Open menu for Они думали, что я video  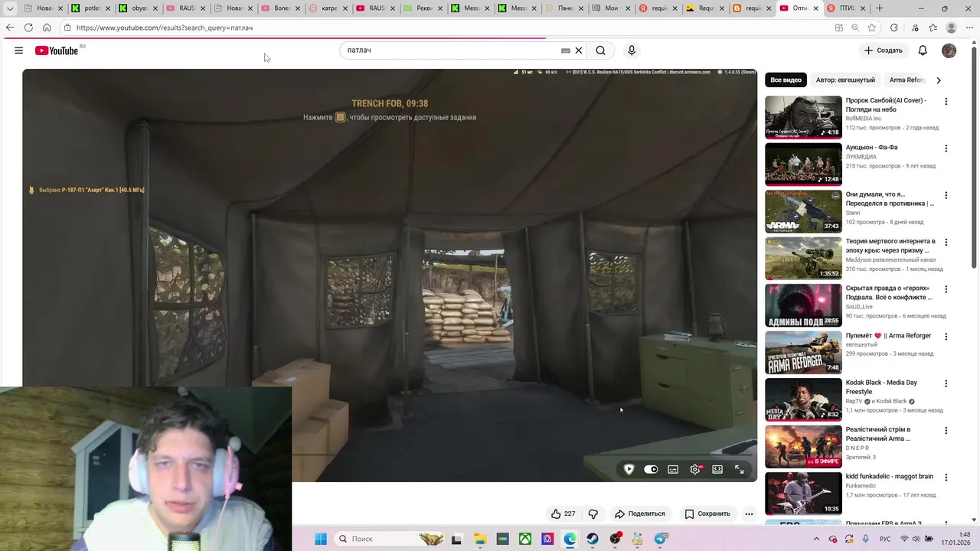tap(946, 195)
